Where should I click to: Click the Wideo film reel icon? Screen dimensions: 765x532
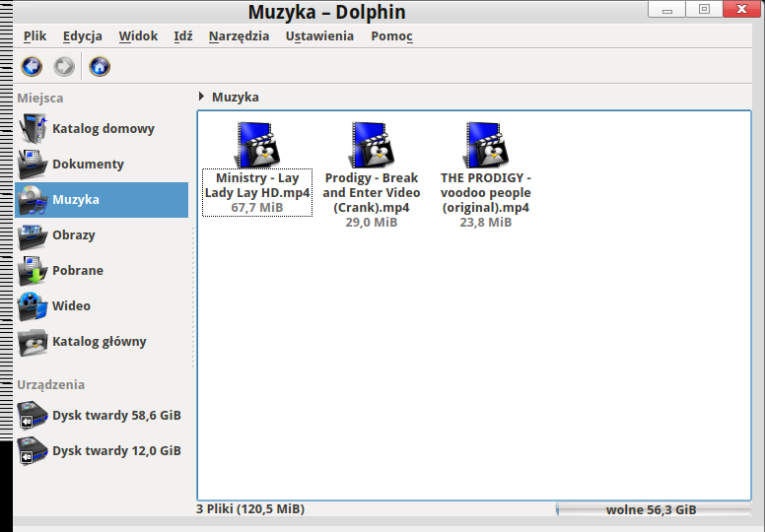click(x=33, y=306)
